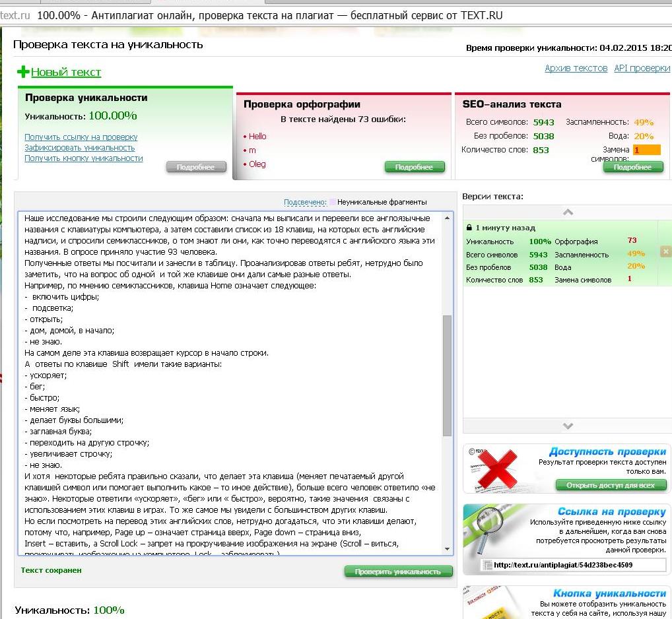Click the text.ru/antiplagiat URL field
The width and height of the screenshot is (672, 619).
(x=573, y=565)
